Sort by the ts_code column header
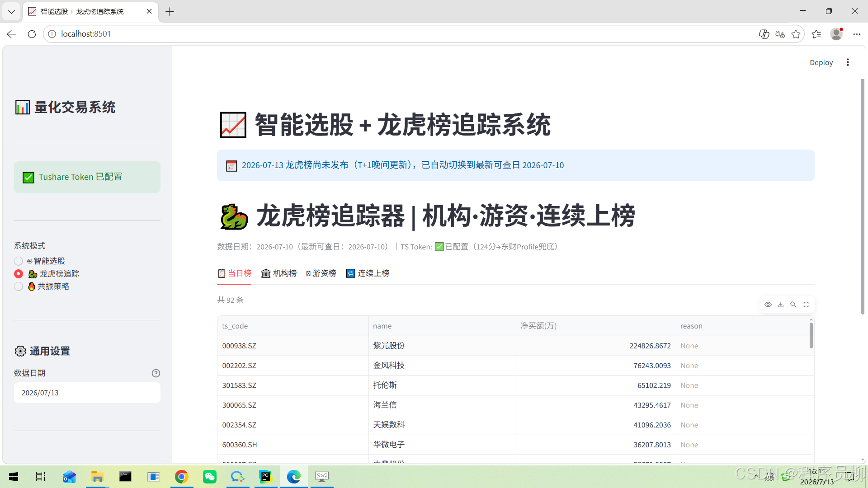 (293, 326)
